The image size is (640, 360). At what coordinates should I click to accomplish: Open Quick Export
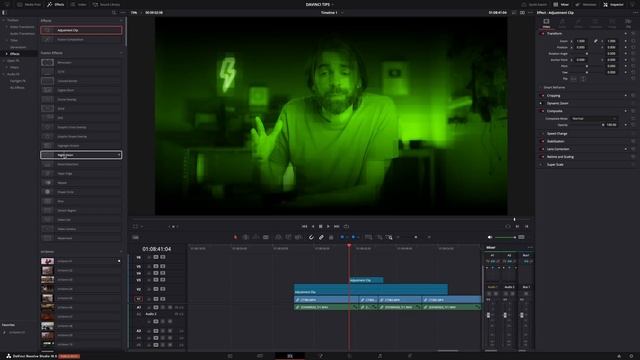click(534, 4)
